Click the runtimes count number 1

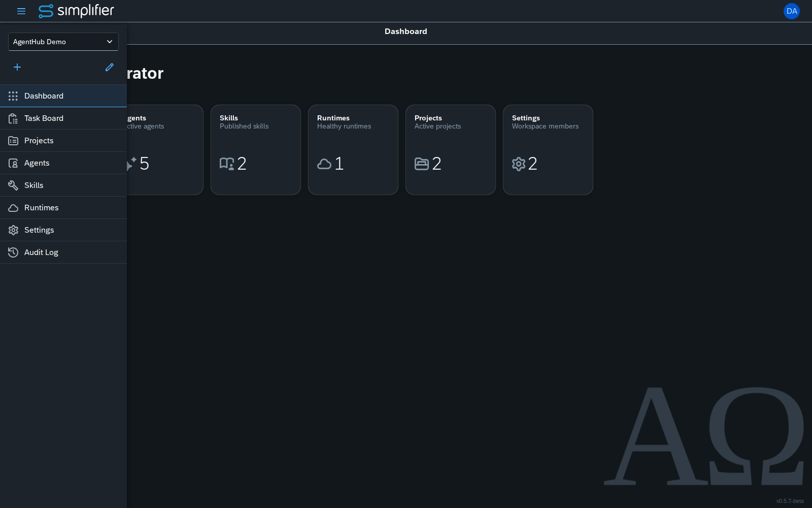pos(339,164)
